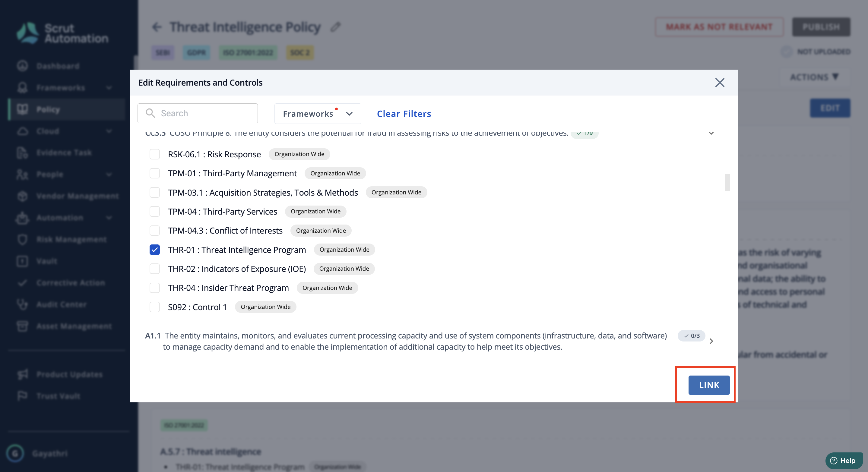Click the Trust Vault flag icon
Screen dimensions: 868x472
pyautogui.click(x=22, y=396)
